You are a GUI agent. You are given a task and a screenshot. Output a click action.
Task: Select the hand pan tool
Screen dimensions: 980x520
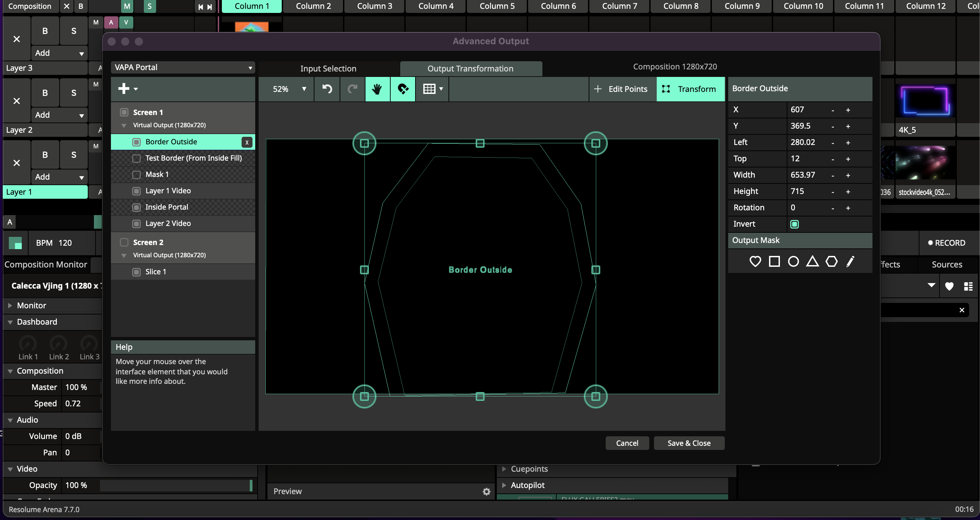tap(377, 89)
